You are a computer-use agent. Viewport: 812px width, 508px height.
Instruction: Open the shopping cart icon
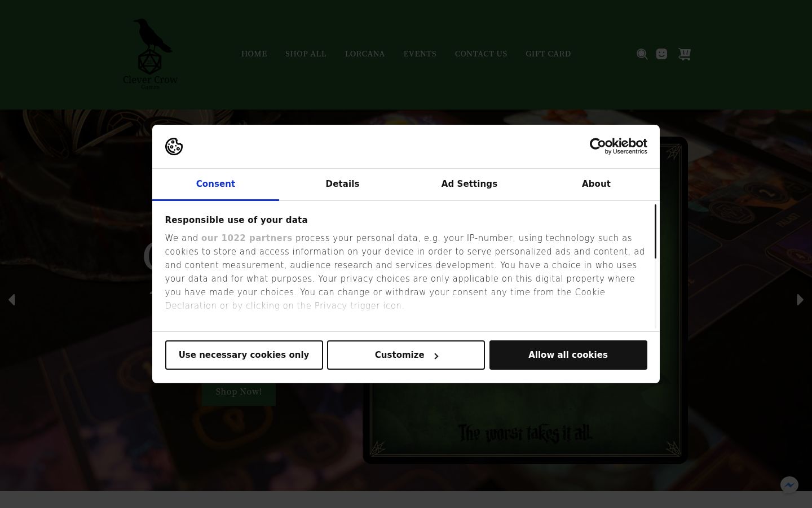[684, 54]
